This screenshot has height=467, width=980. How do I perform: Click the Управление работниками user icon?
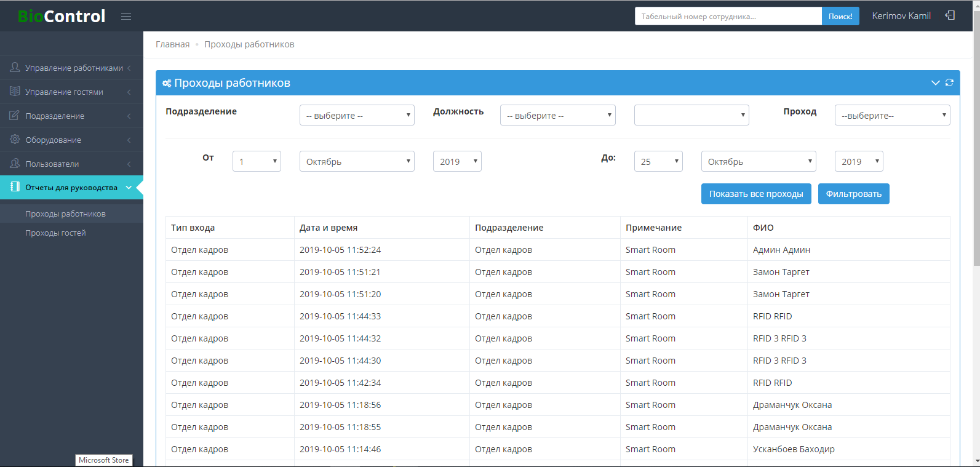15,68
